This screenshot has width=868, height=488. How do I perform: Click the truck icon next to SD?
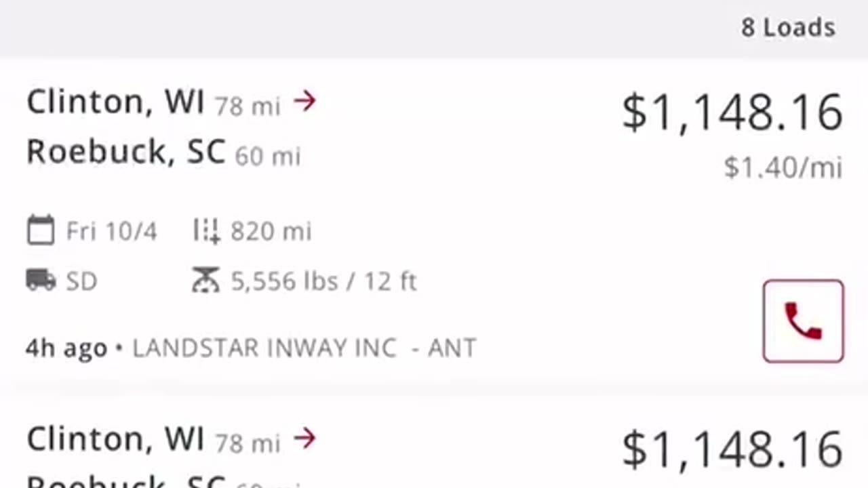pyautogui.click(x=41, y=280)
